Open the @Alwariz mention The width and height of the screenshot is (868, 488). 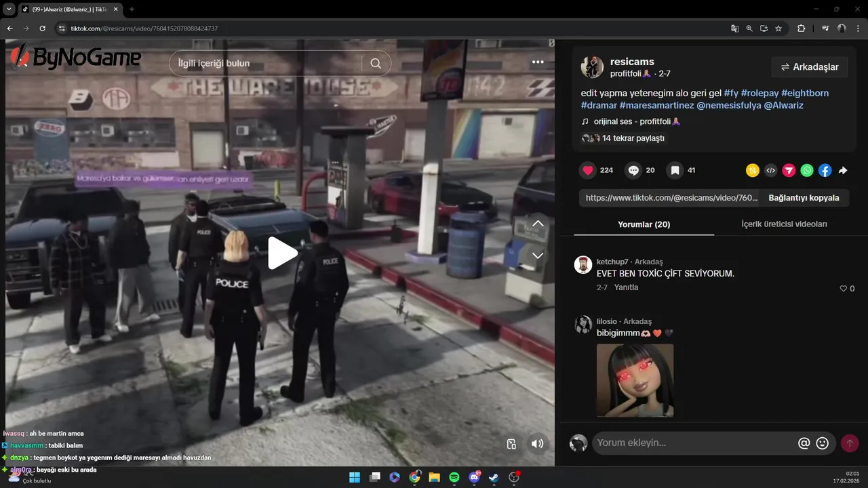(784, 105)
